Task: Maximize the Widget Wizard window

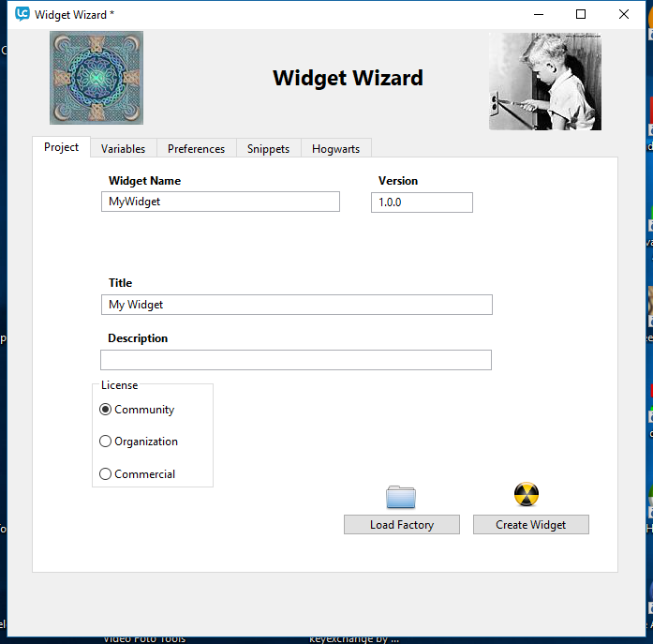Action: click(x=581, y=14)
